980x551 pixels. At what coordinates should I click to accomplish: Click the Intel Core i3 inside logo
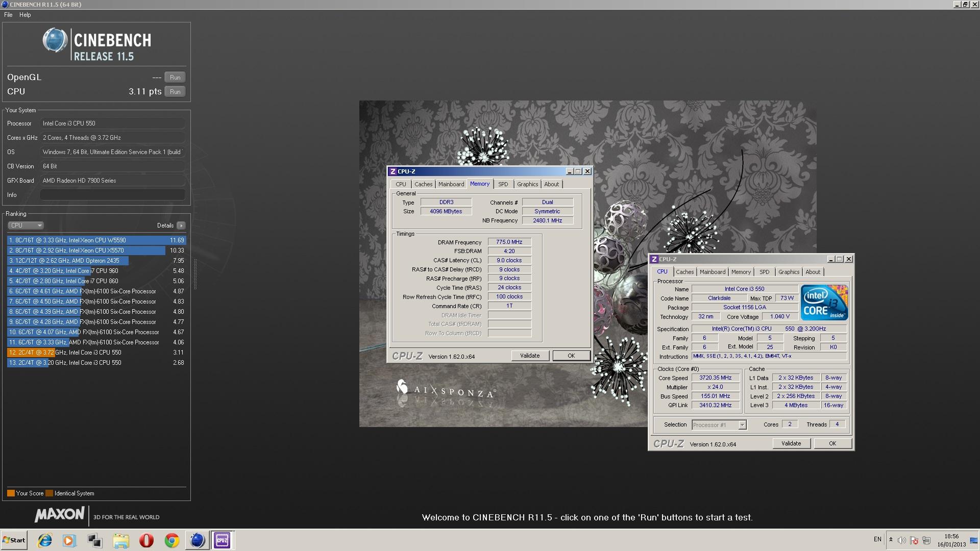pyautogui.click(x=824, y=303)
